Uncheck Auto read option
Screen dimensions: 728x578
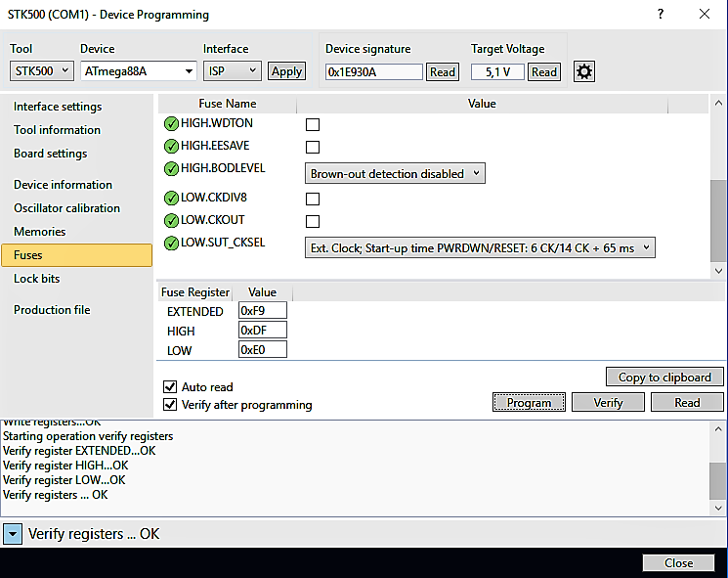point(170,386)
